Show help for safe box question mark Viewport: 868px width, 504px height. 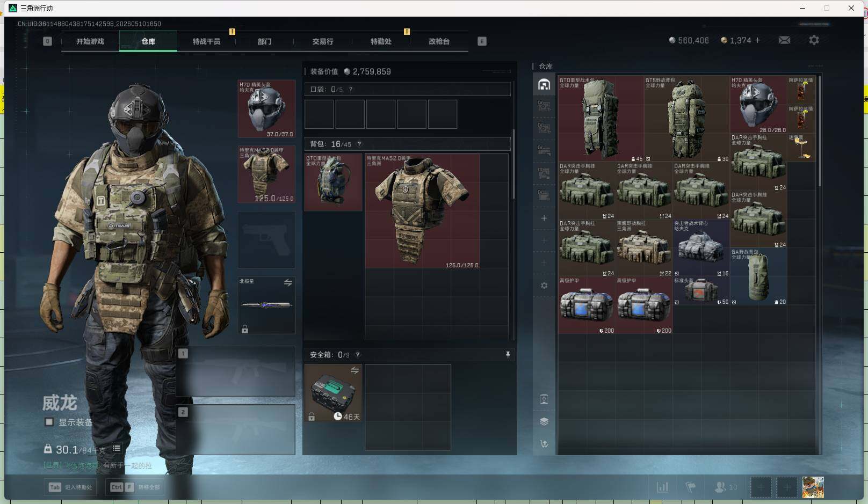coord(358,354)
